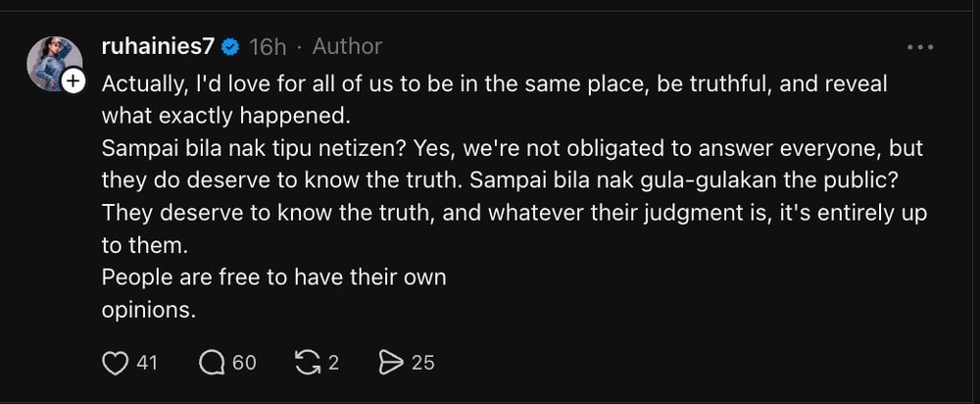Share the post via paper plane icon
This screenshot has height=404, width=980.
click(x=391, y=363)
